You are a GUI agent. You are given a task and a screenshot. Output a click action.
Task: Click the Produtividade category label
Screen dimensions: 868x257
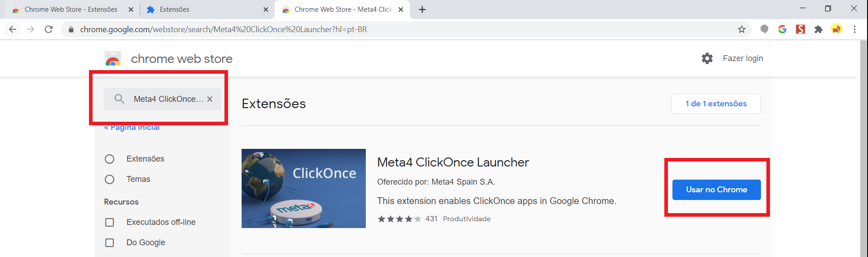click(467, 219)
